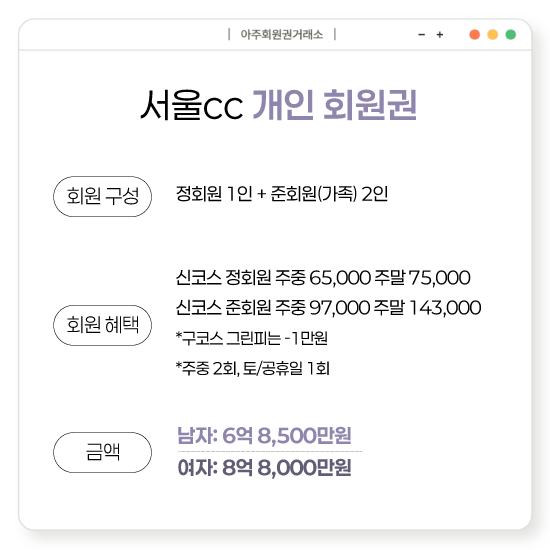
Task: Click the 구코스 그린피는 -1만원 note
Action: [x=251, y=338]
